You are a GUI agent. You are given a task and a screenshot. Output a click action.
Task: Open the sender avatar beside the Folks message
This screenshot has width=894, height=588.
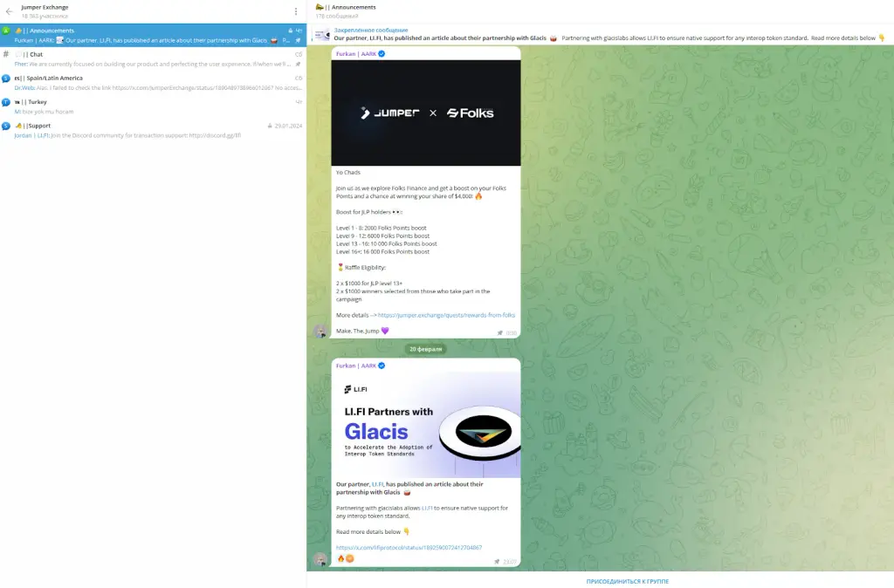tap(320, 331)
